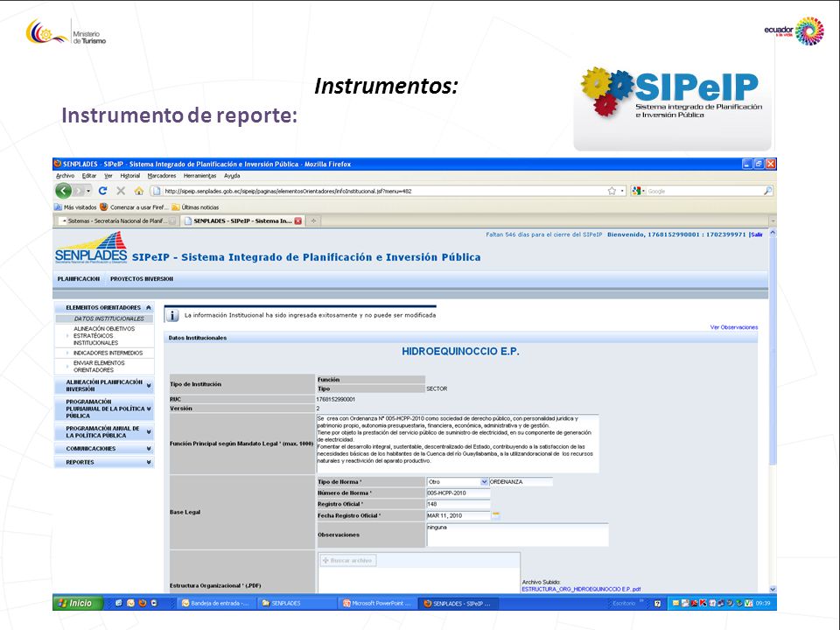Click the SENPLADES logo
Screen dimensions: 840x630
click(91, 248)
